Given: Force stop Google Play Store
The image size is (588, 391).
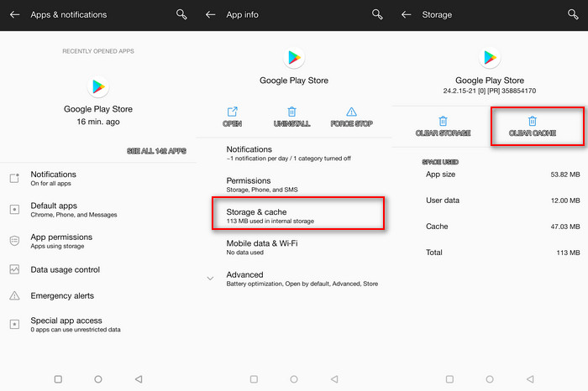Looking at the screenshot, I should point(351,117).
